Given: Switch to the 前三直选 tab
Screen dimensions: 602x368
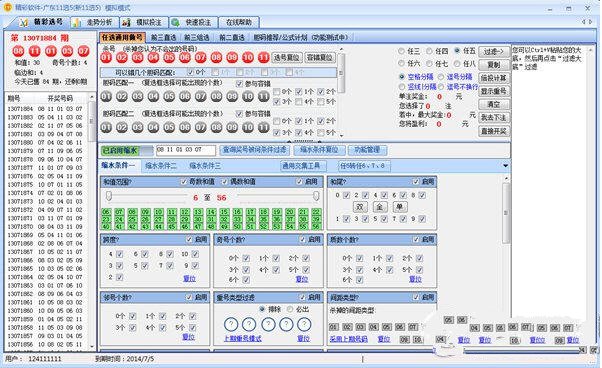Looking at the screenshot, I should pyautogui.click(x=164, y=38).
